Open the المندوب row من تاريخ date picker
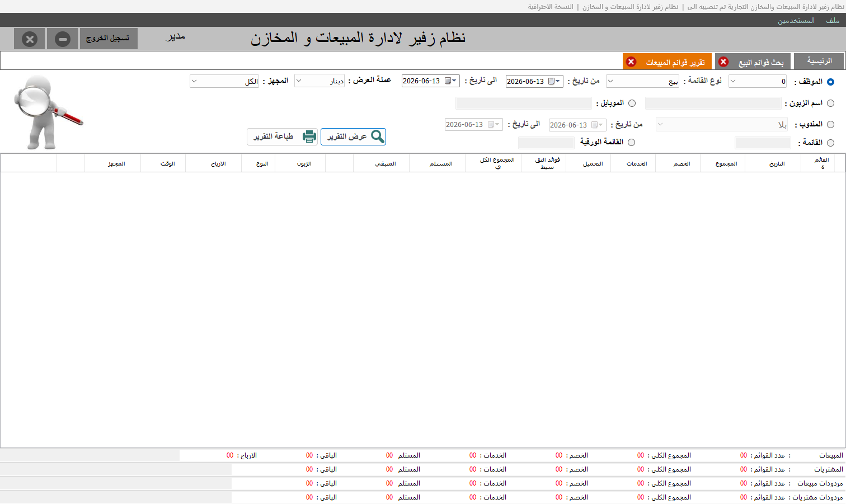 (577, 125)
